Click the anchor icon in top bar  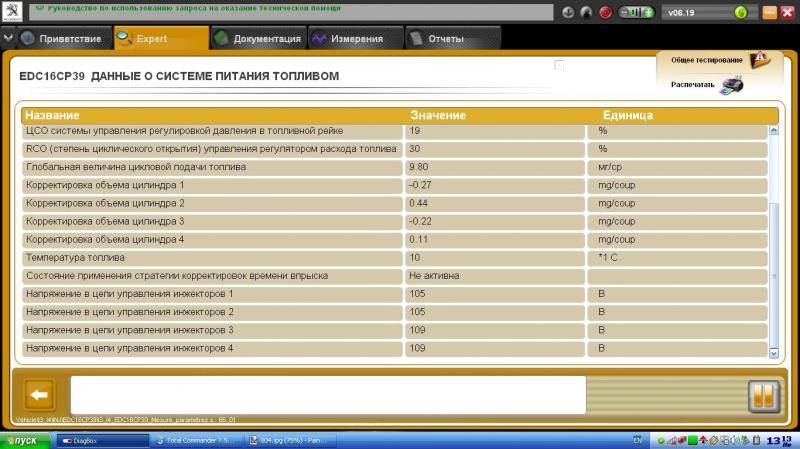tap(568, 13)
